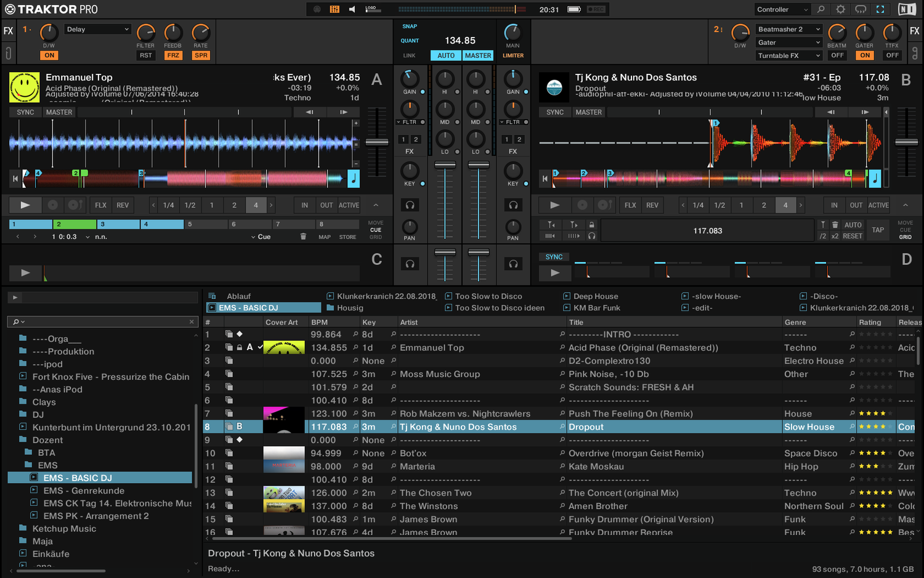This screenshot has height=578, width=924.
Task: Open the Cue type dropdown on Deck A
Action: tap(261, 237)
